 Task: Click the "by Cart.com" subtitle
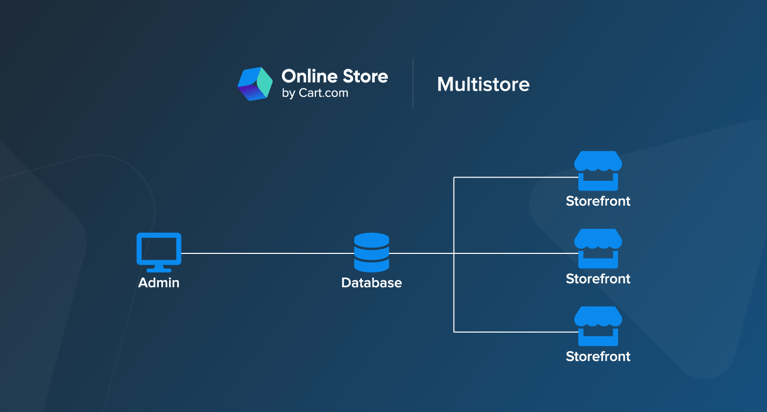[315, 94]
